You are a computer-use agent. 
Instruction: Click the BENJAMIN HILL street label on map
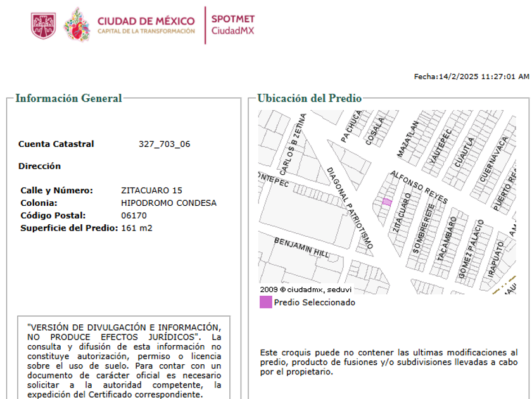tap(301, 248)
